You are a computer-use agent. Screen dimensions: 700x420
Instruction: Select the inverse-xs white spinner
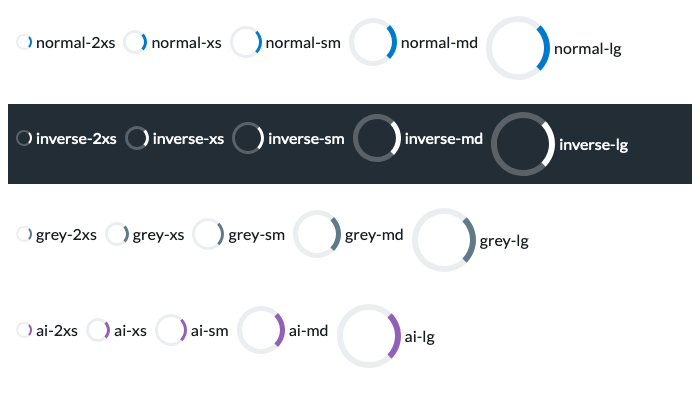pos(137,138)
